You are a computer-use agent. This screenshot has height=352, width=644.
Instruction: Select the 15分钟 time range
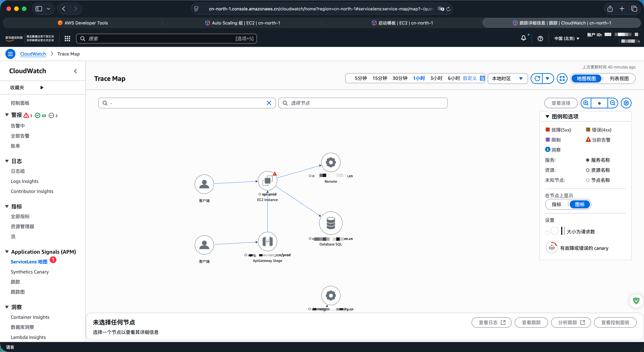tap(380, 78)
